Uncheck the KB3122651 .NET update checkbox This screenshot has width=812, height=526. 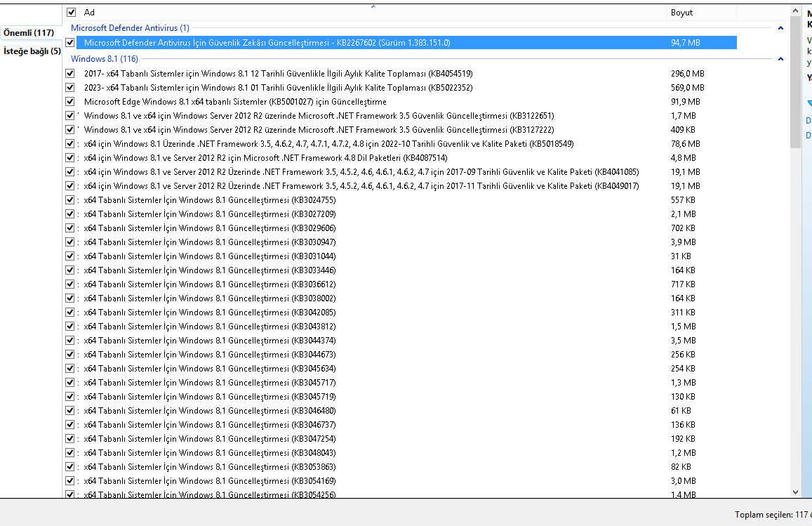tap(70, 116)
